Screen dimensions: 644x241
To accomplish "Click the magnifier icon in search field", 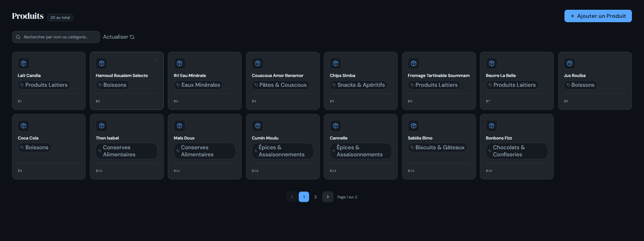I will (18, 37).
